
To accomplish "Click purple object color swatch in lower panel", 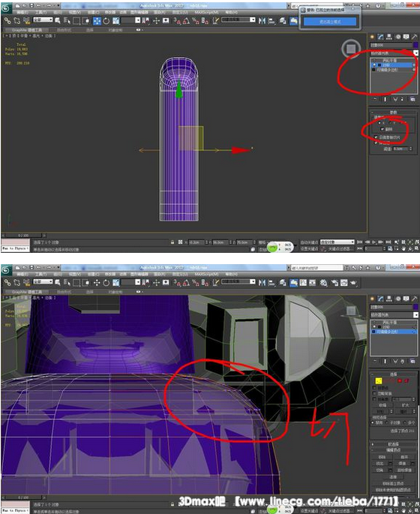I will click(415, 307).
